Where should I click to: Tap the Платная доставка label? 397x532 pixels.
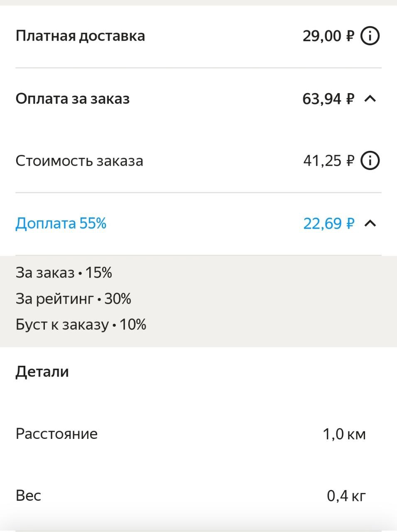80,36
